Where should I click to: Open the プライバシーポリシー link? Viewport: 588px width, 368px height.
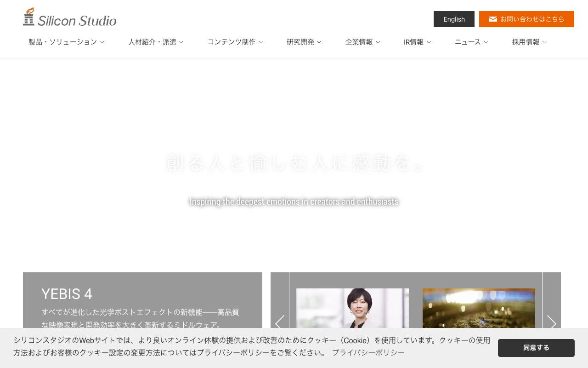coord(368,352)
